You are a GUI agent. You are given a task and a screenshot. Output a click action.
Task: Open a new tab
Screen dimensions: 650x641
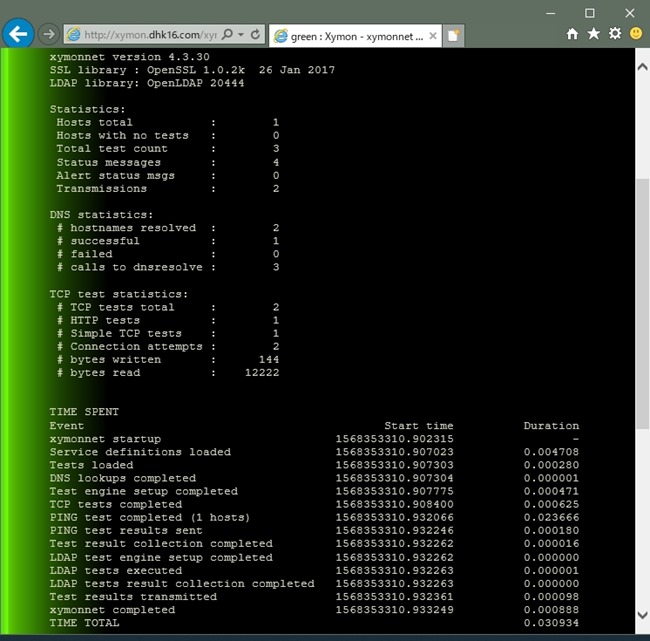[453, 36]
